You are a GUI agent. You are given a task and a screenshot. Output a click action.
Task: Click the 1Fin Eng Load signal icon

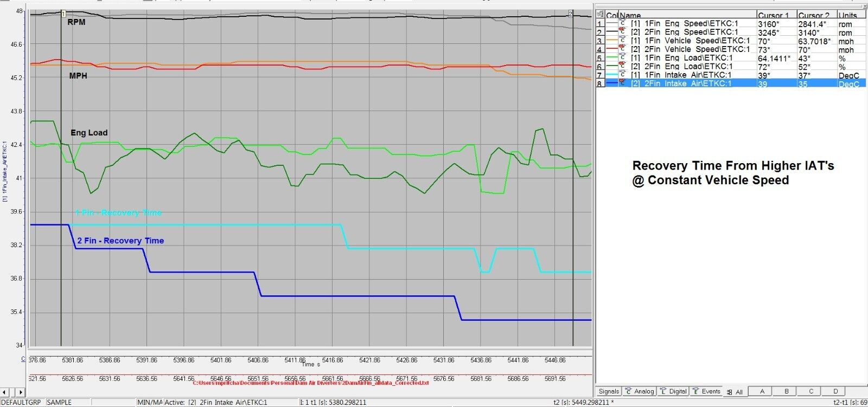(623, 58)
